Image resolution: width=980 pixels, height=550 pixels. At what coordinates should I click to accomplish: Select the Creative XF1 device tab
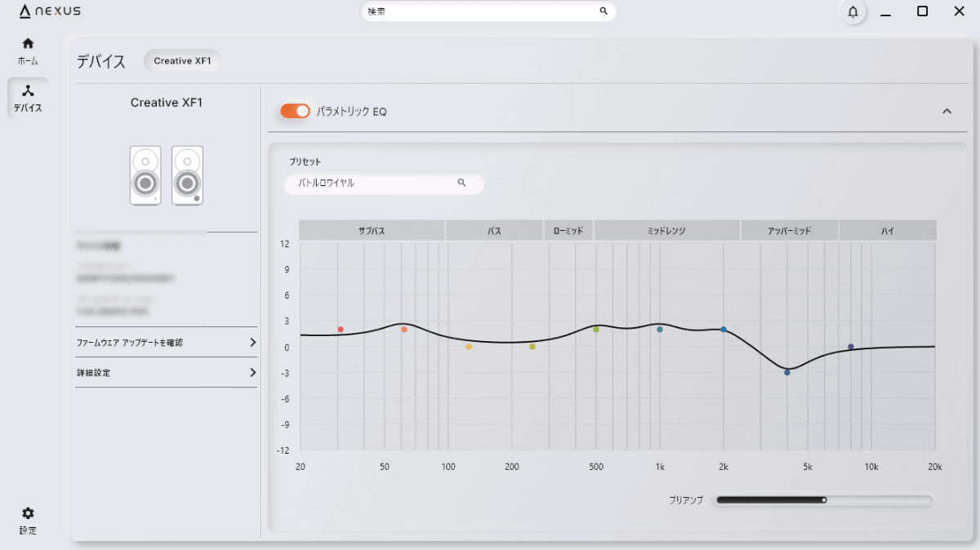coord(183,60)
